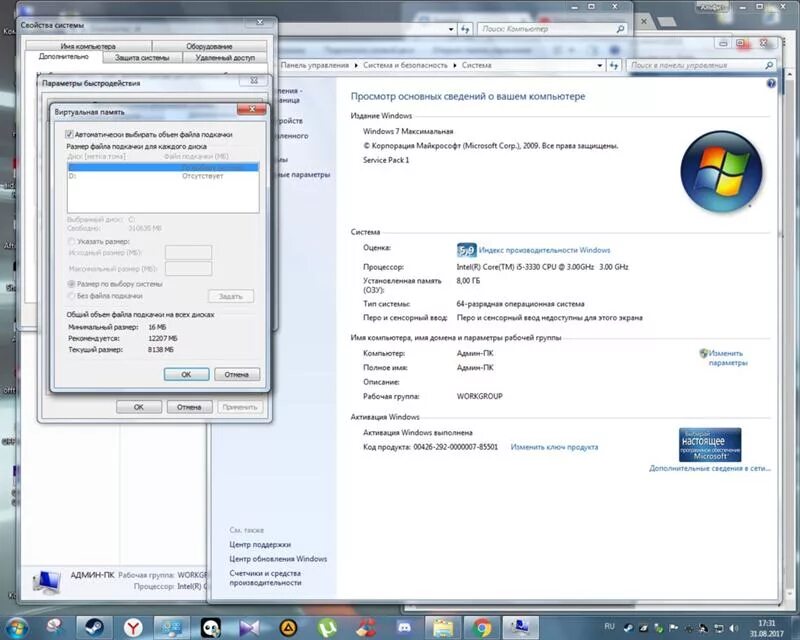Select 'Без файла подкачки' radio button
The height and width of the screenshot is (640, 800).
tap(71, 296)
